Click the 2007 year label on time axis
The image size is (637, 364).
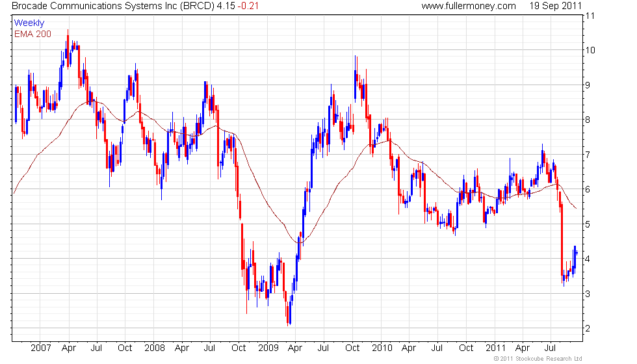point(42,348)
